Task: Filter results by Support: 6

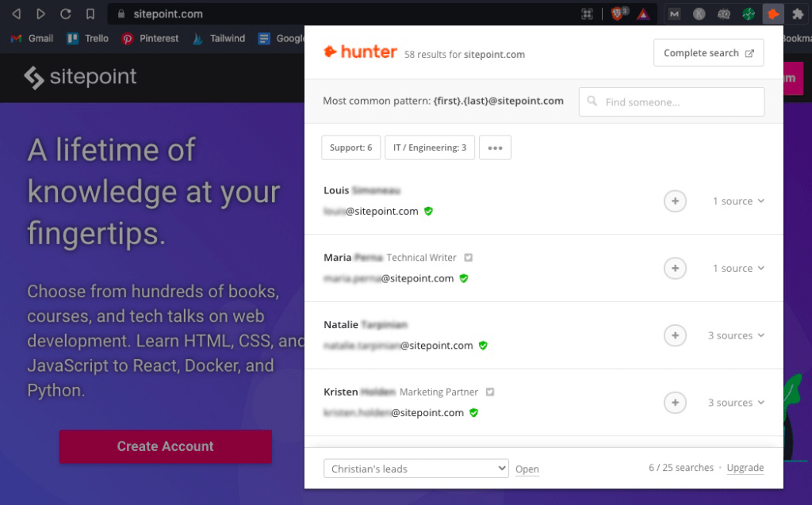Action: pyautogui.click(x=350, y=147)
